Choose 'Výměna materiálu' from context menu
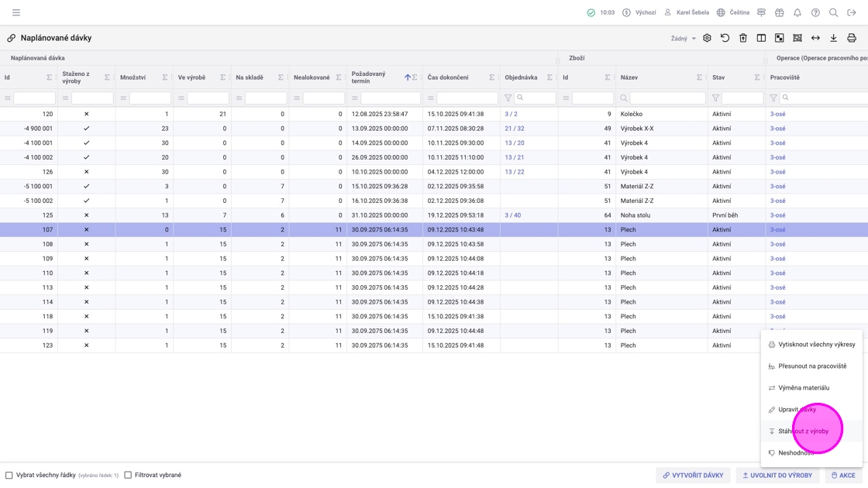The image size is (868, 488). [x=804, y=388]
